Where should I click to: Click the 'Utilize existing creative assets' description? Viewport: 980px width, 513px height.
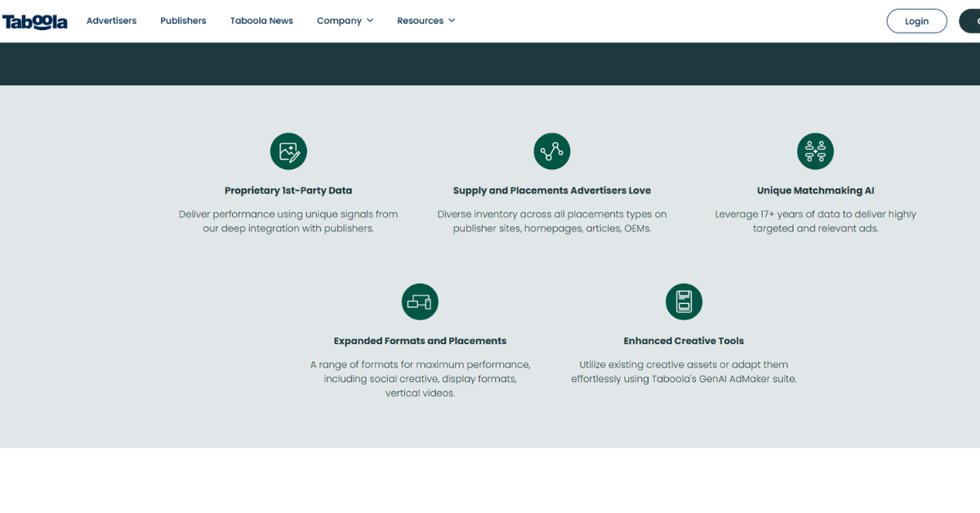[684, 372]
